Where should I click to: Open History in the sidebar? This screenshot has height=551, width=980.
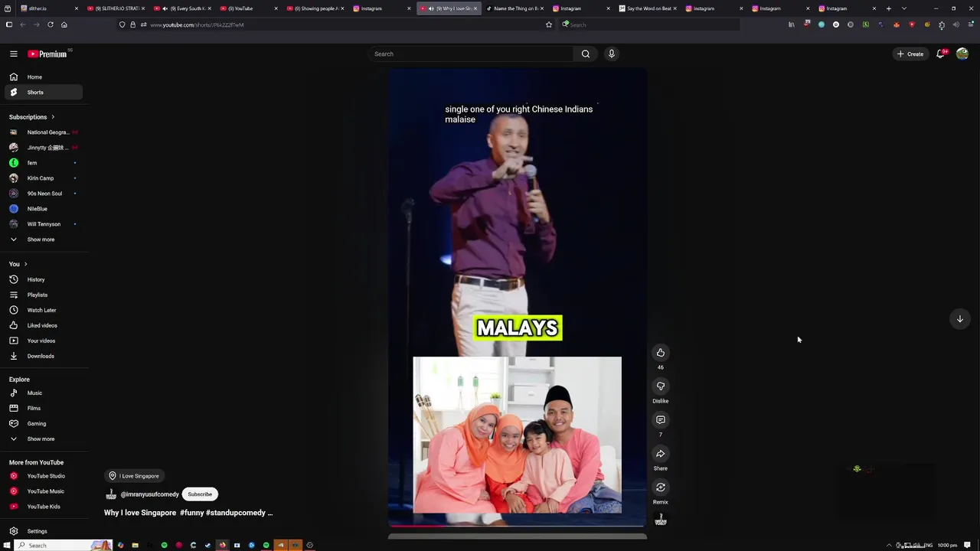(x=43, y=279)
